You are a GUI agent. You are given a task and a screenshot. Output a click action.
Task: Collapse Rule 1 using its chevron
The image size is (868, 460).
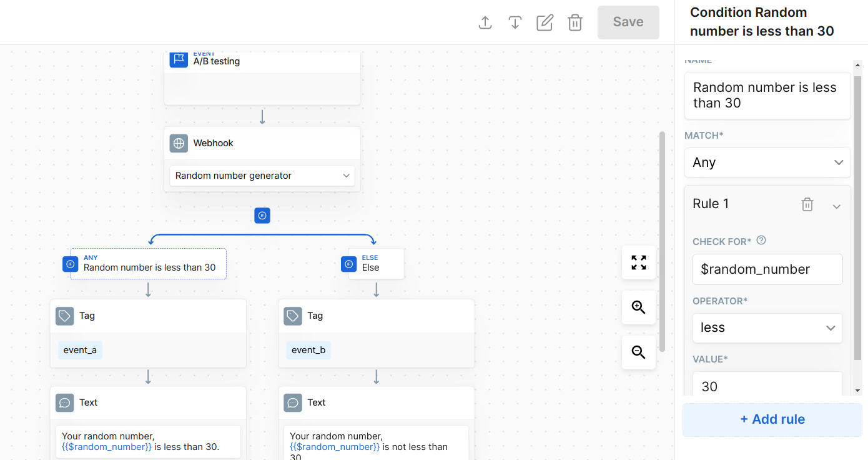(837, 206)
